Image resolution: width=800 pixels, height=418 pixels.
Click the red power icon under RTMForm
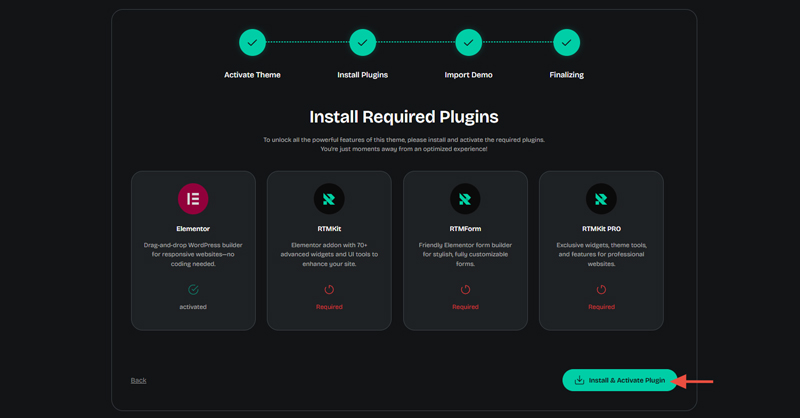[x=465, y=289]
